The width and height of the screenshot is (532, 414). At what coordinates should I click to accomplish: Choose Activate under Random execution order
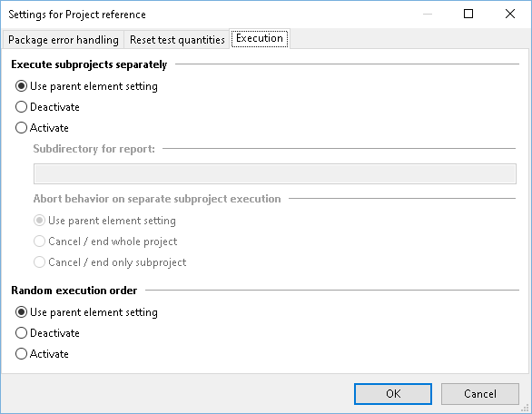point(42,354)
